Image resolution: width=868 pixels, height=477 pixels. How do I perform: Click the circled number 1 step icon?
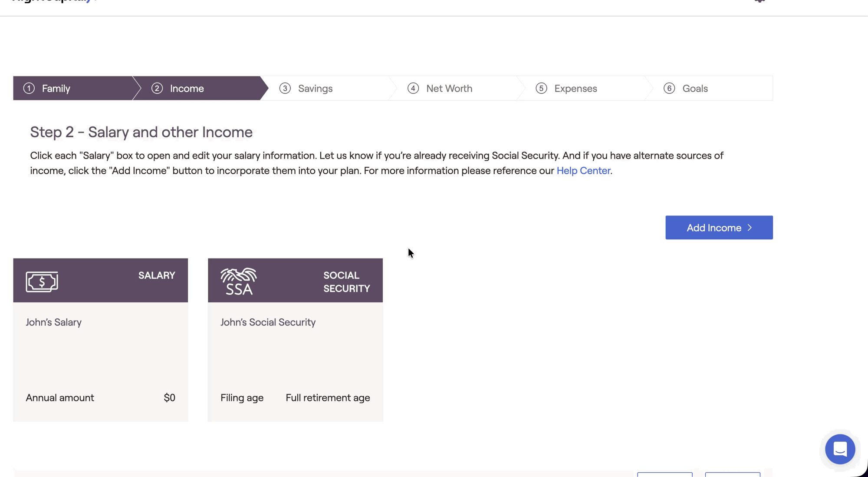(x=29, y=88)
